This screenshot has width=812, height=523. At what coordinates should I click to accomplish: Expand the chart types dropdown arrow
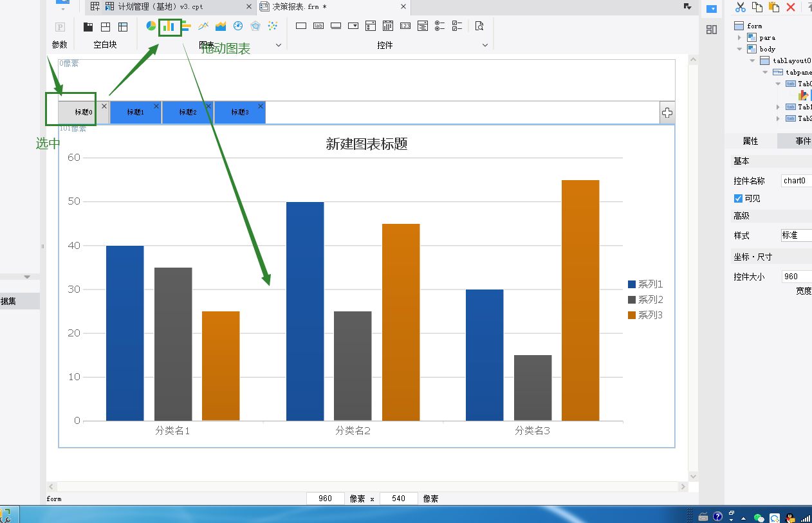279,45
